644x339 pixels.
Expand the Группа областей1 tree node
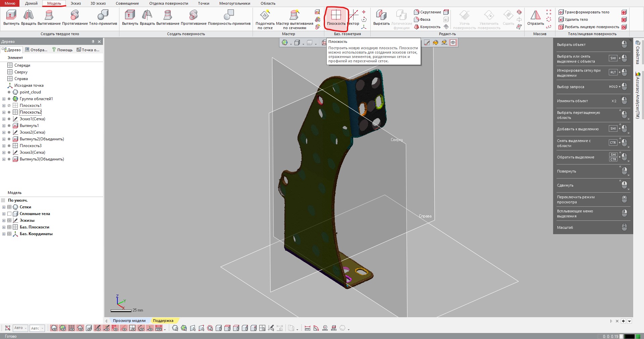[4, 99]
